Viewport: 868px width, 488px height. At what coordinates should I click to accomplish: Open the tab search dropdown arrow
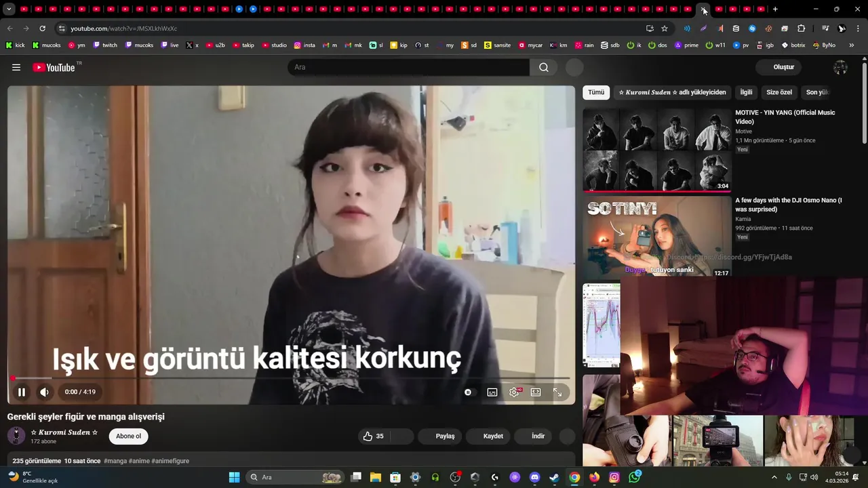coord(9,9)
